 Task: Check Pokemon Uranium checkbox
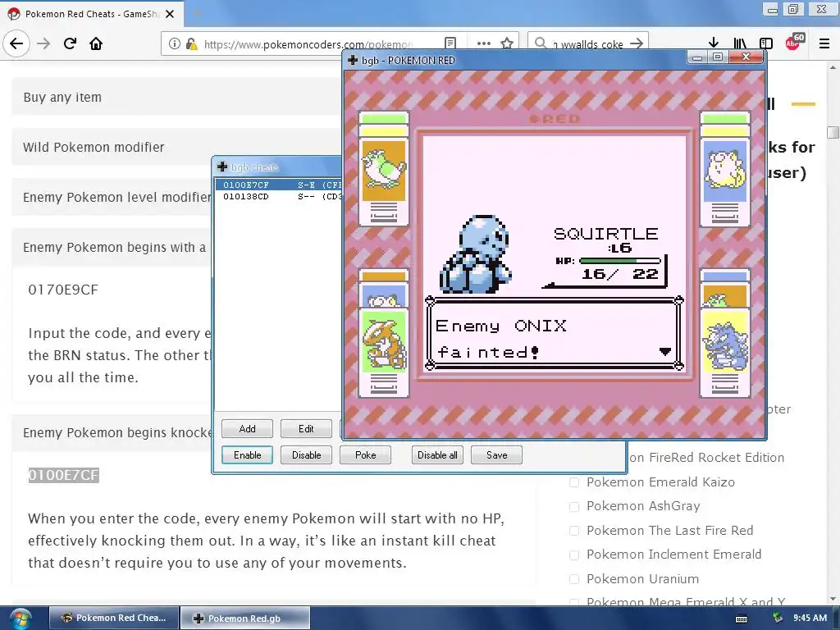[574, 579]
